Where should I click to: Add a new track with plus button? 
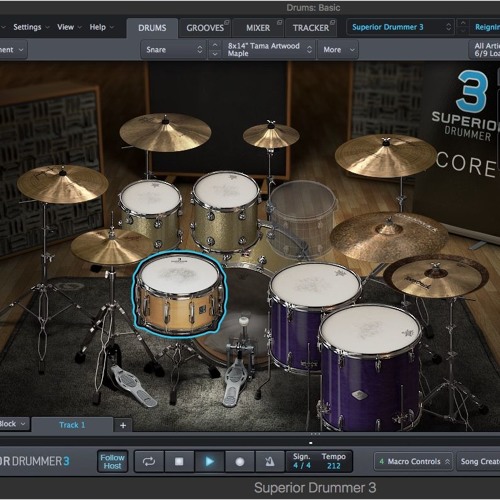coord(123,425)
